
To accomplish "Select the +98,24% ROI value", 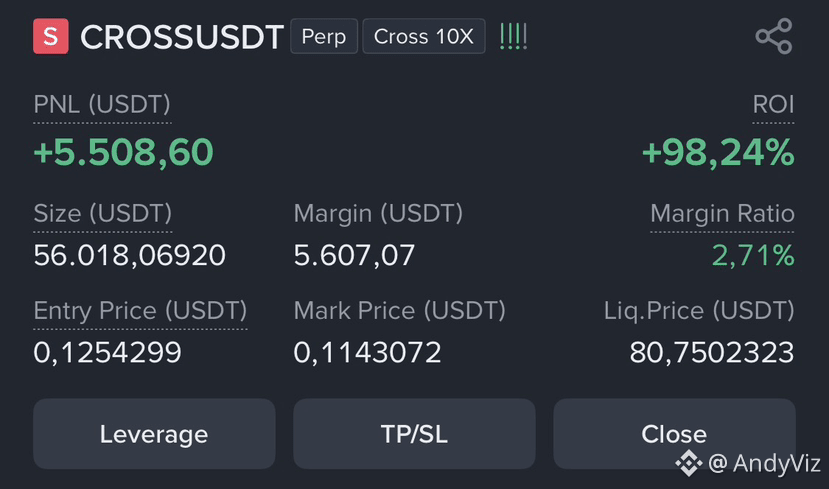I will tap(718, 152).
